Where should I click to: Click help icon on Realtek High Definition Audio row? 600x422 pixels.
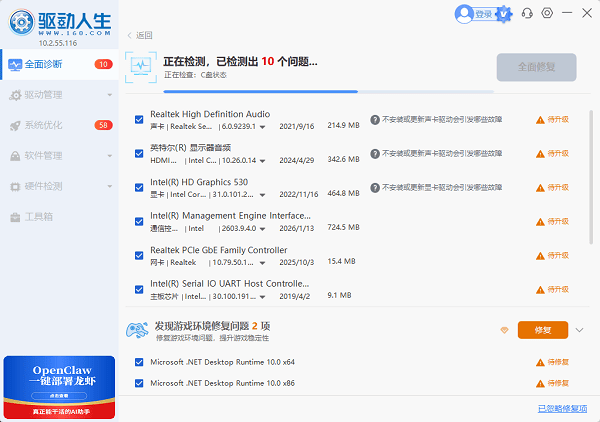pyautogui.click(x=375, y=120)
